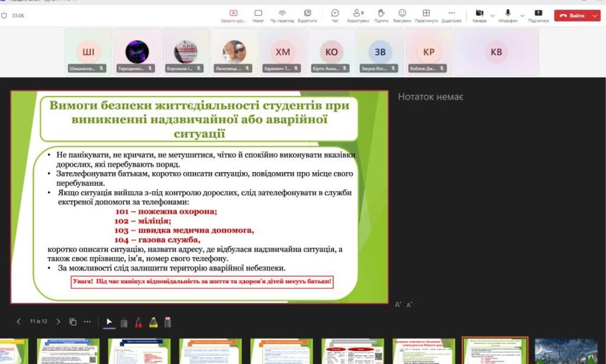Show the participants list
Image resolution: width=606 pixels, height=364 pixels.
pos(358,15)
